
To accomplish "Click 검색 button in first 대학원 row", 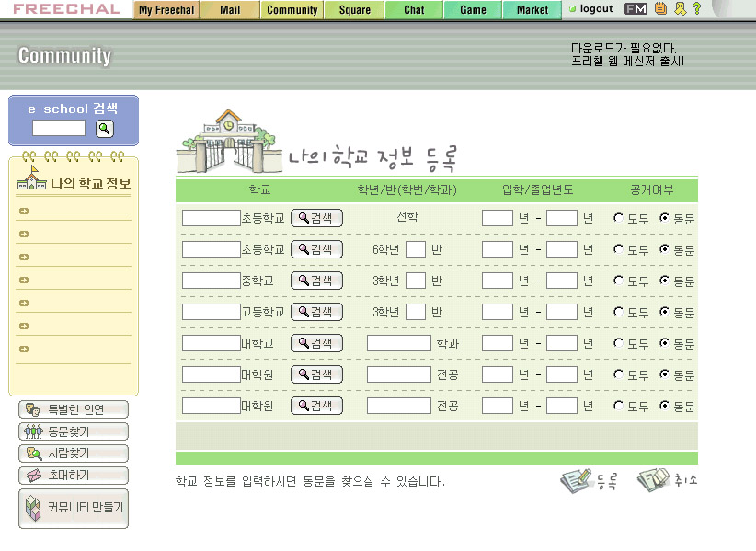I will click(316, 374).
